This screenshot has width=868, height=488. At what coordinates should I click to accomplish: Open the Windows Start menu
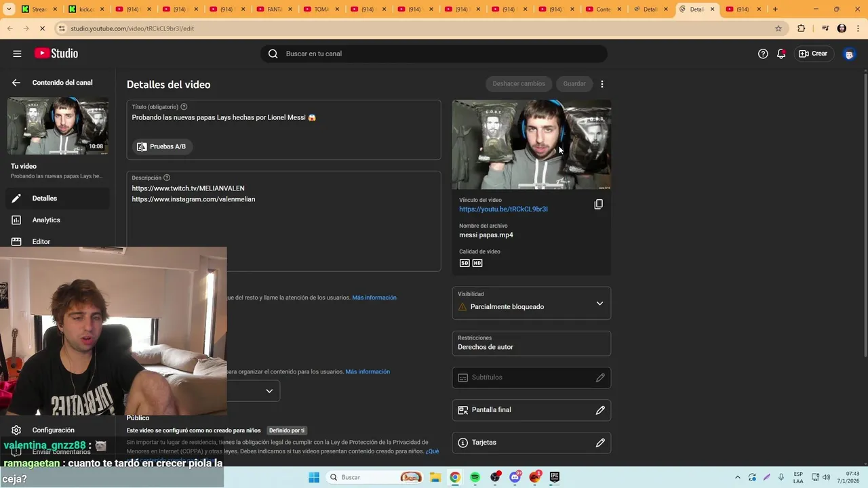click(314, 477)
